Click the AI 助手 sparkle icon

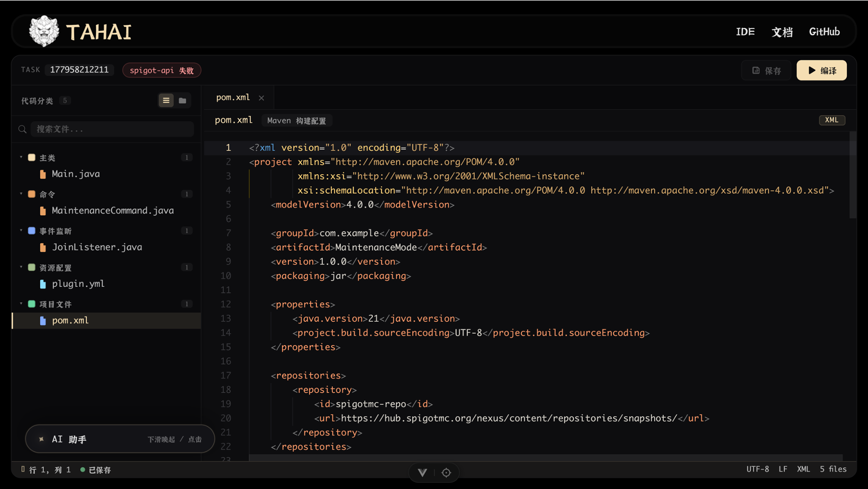(41, 439)
